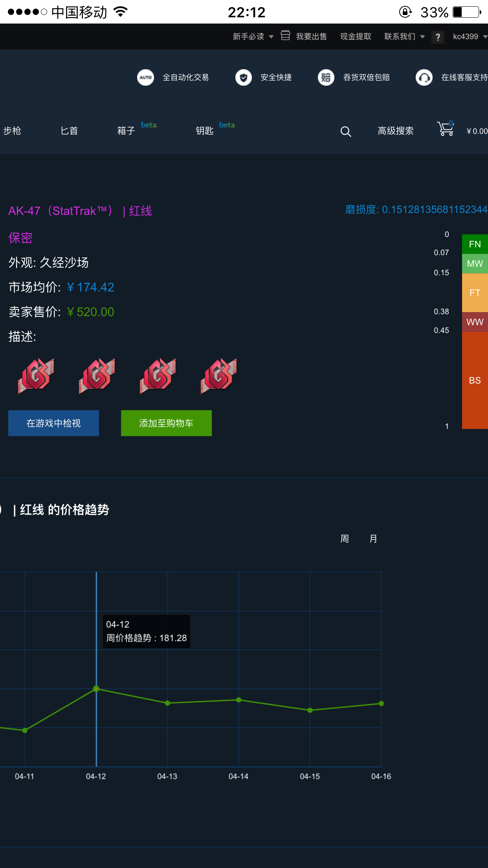Click the cart total ¥0.00
This screenshot has height=868, width=488.
(477, 131)
